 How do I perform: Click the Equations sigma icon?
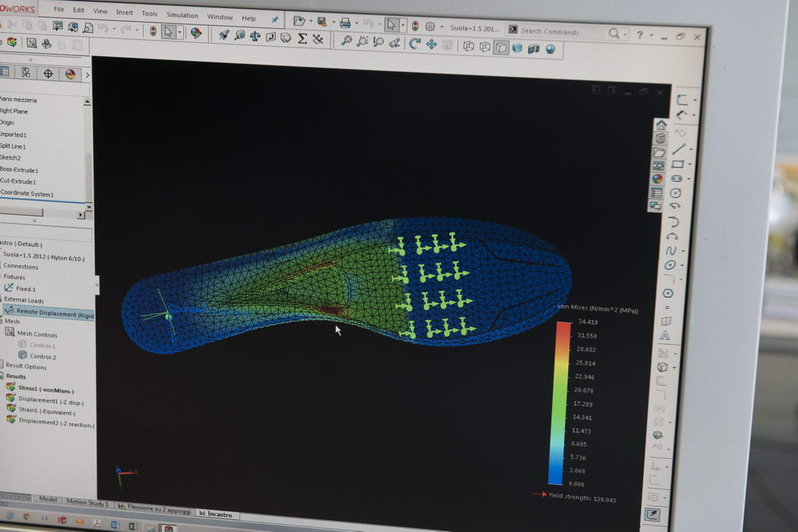(302, 38)
